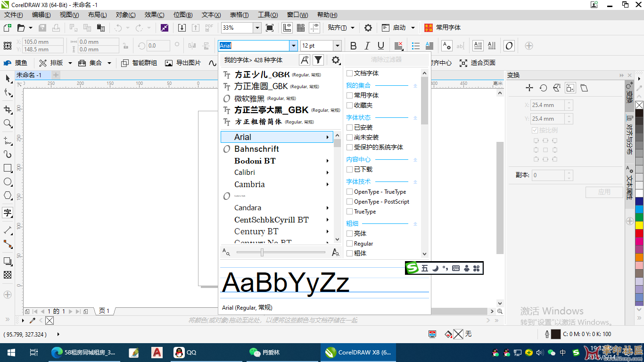Select the Freehand drawing tool
Image resolution: width=644 pixels, height=362 pixels.
[8, 140]
